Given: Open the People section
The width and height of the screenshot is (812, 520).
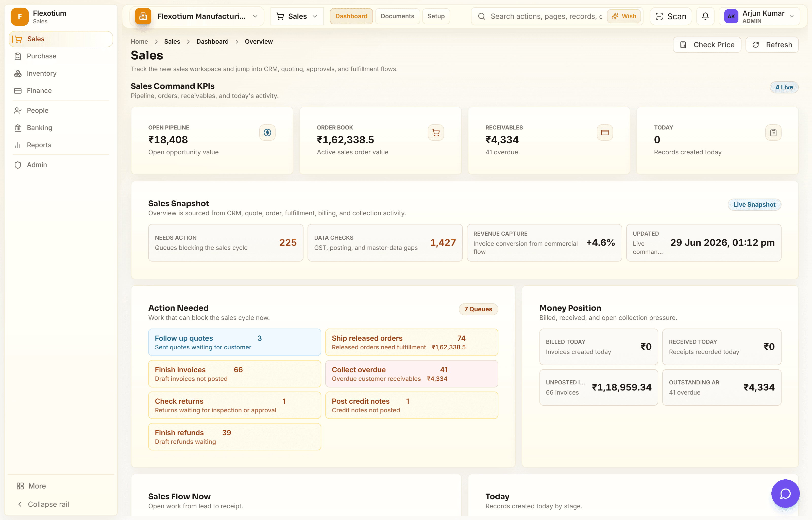Looking at the screenshot, I should 61,110.
